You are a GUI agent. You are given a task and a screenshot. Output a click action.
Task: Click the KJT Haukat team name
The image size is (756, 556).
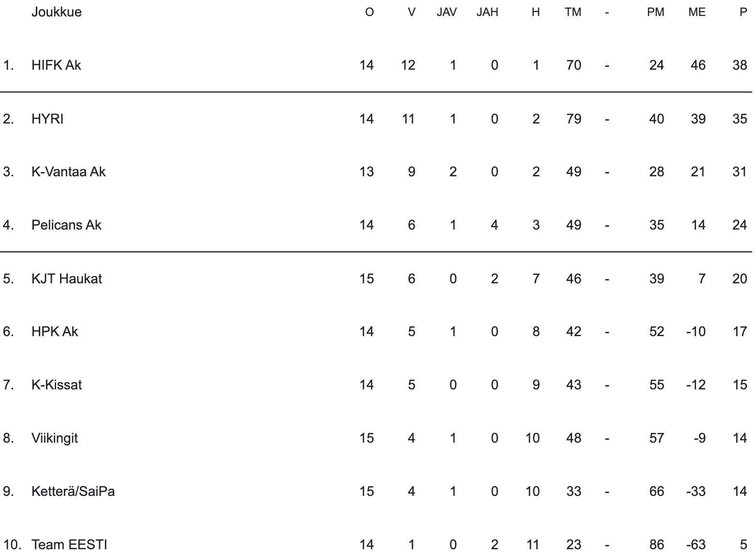point(67,278)
